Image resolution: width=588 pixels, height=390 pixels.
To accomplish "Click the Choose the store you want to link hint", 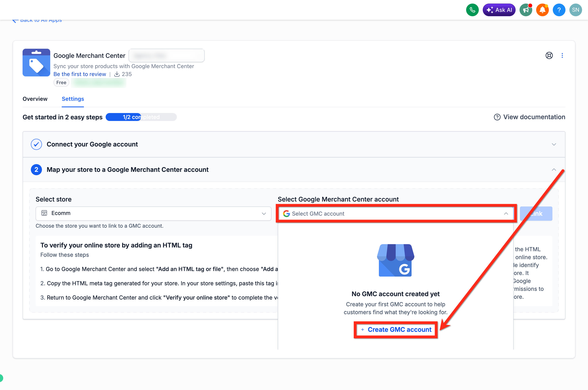I will (99, 226).
